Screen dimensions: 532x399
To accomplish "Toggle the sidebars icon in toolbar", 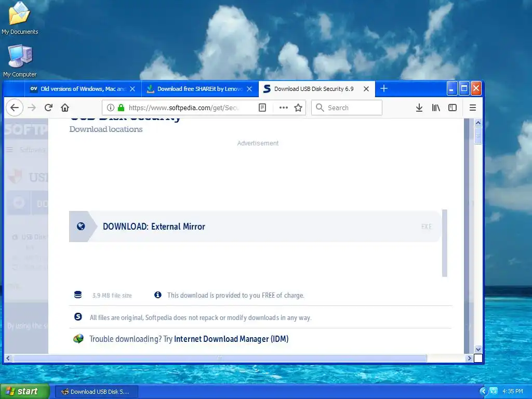I will [453, 108].
